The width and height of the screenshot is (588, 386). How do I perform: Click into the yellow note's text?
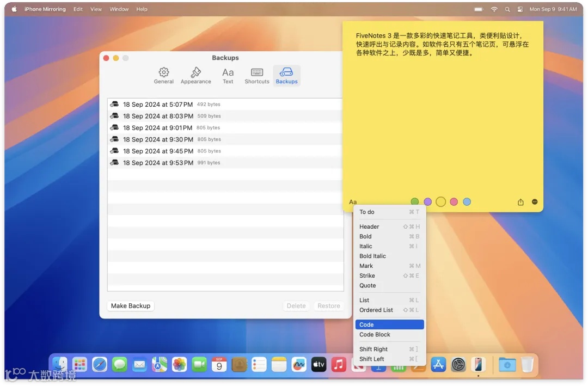442,44
